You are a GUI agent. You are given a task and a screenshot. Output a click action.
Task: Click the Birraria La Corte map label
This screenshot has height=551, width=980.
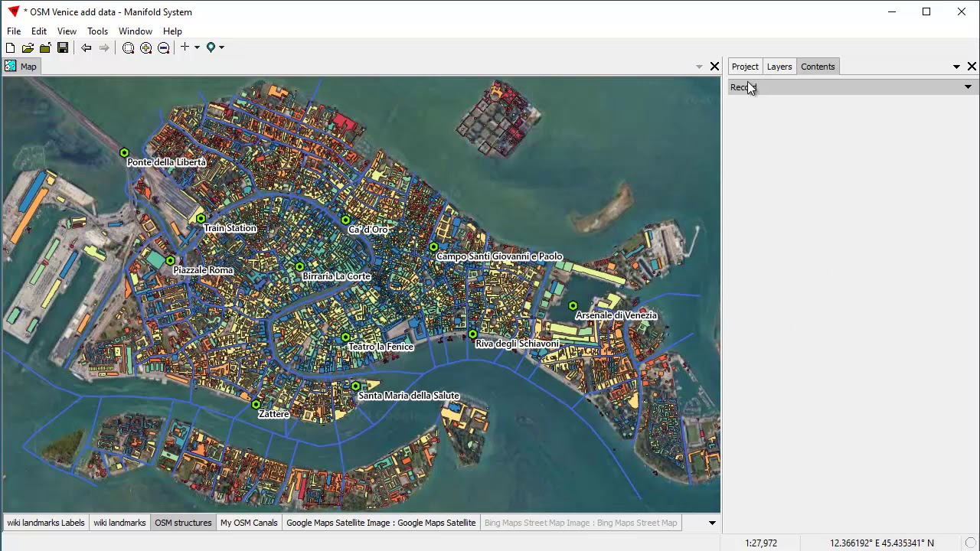coord(336,276)
